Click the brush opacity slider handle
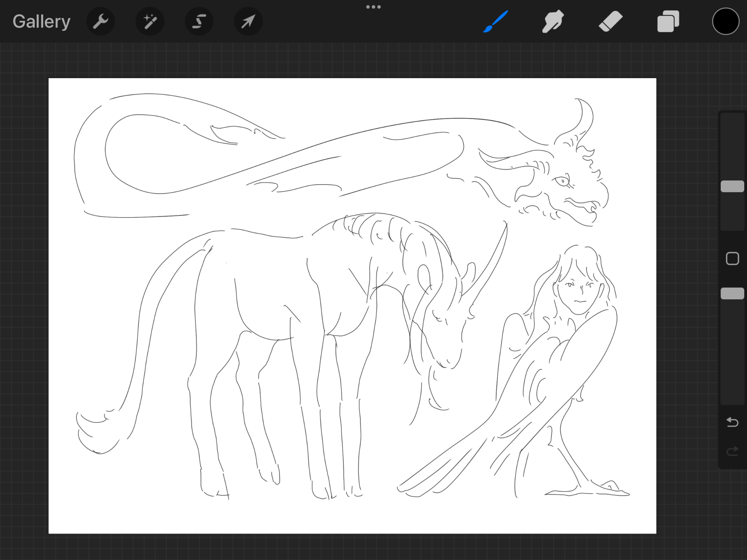This screenshot has height=560, width=747. (732, 293)
